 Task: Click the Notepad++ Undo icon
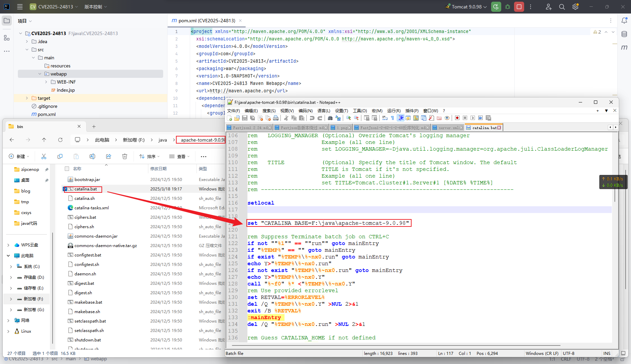click(312, 118)
